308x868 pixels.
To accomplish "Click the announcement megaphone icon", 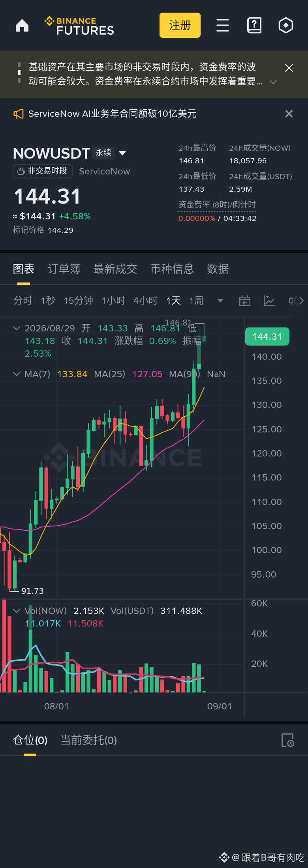I will [x=19, y=114].
